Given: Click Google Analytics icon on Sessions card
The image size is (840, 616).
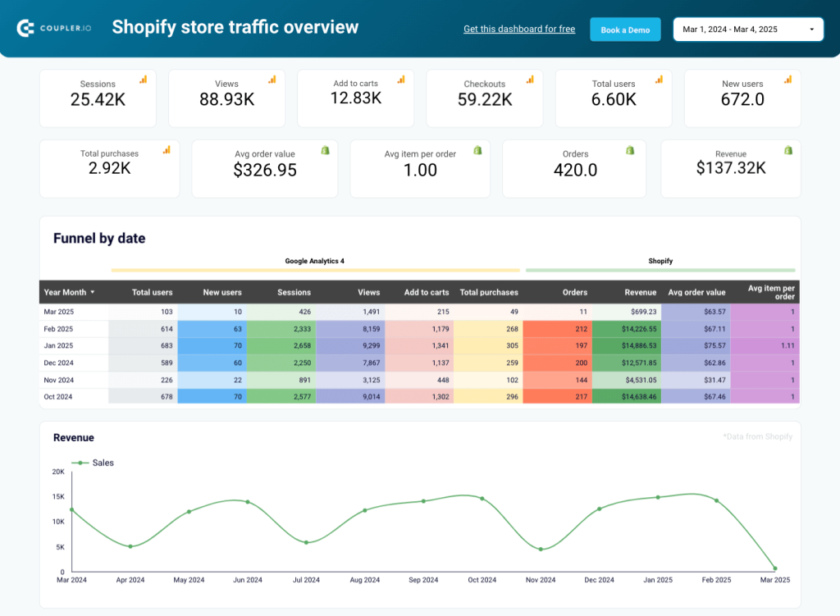Looking at the screenshot, I should tap(143, 80).
